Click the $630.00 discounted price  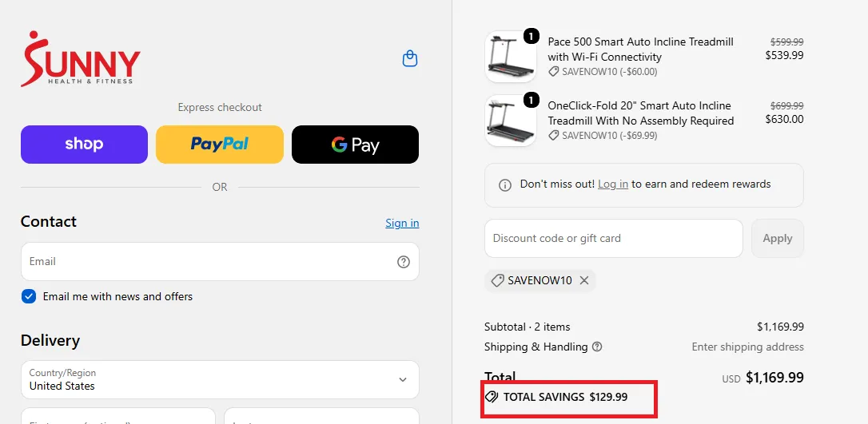[x=784, y=119]
